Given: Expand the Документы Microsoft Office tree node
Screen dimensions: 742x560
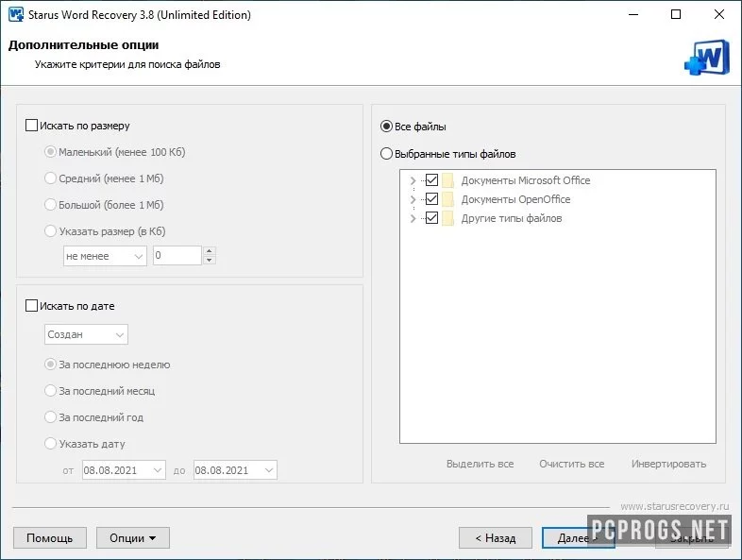Looking at the screenshot, I should point(413,180).
